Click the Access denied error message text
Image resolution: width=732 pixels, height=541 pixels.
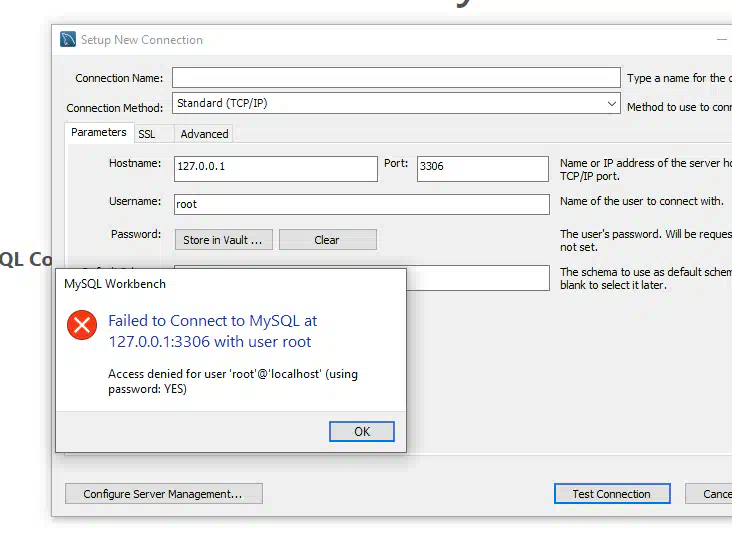coord(232,381)
